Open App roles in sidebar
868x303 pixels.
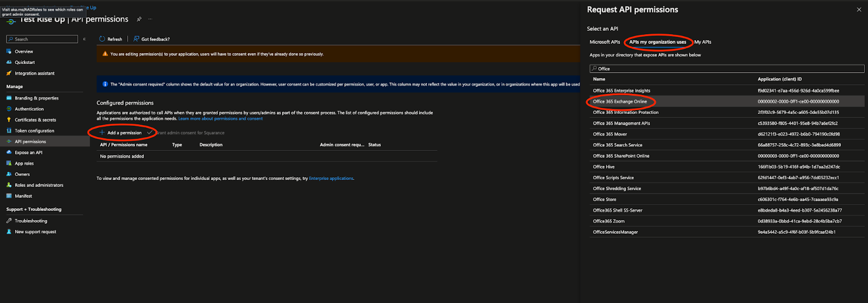pyautogui.click(x=24, y=163)
